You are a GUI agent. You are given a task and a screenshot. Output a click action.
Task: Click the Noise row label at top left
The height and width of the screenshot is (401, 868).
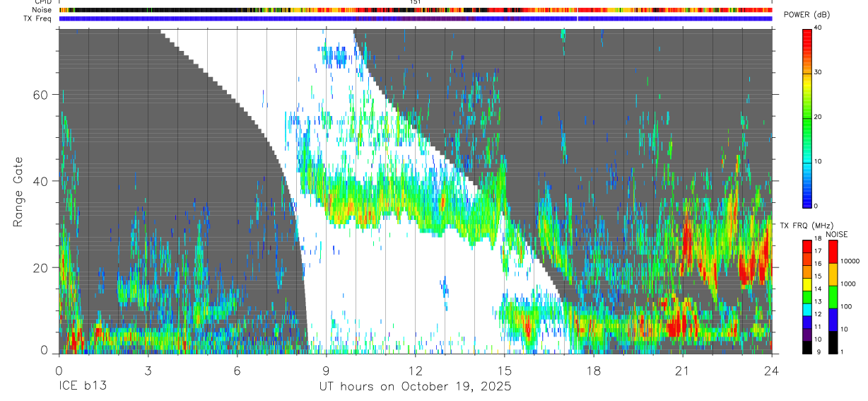[42, 10]
